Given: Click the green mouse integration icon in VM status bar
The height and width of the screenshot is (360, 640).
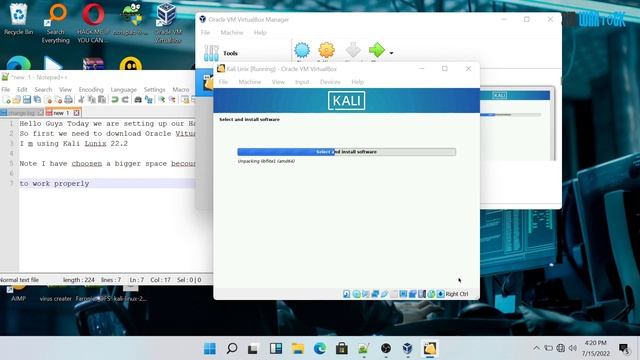Looking at the screenshot, I should click(431, 294).
